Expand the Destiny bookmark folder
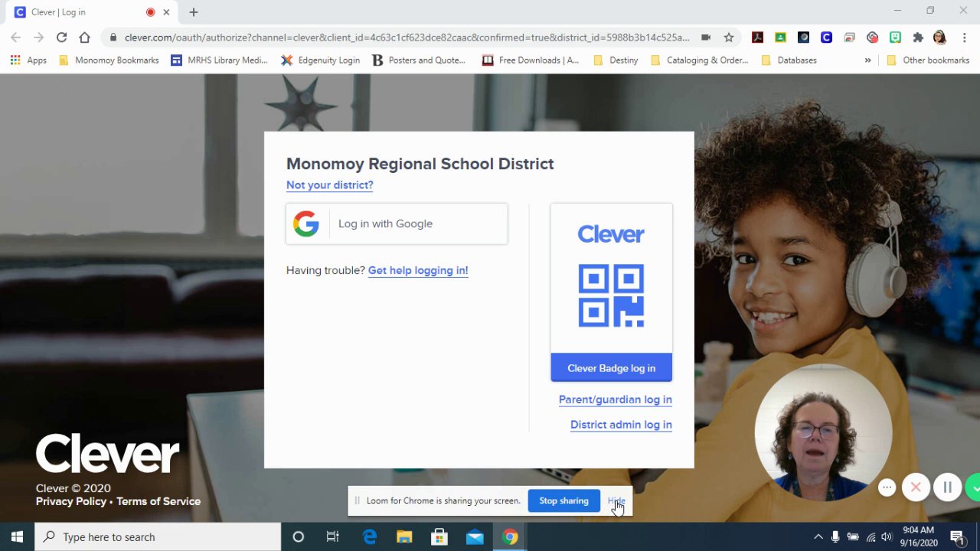Viewport: 980px width, 551px height. point(616,60)
